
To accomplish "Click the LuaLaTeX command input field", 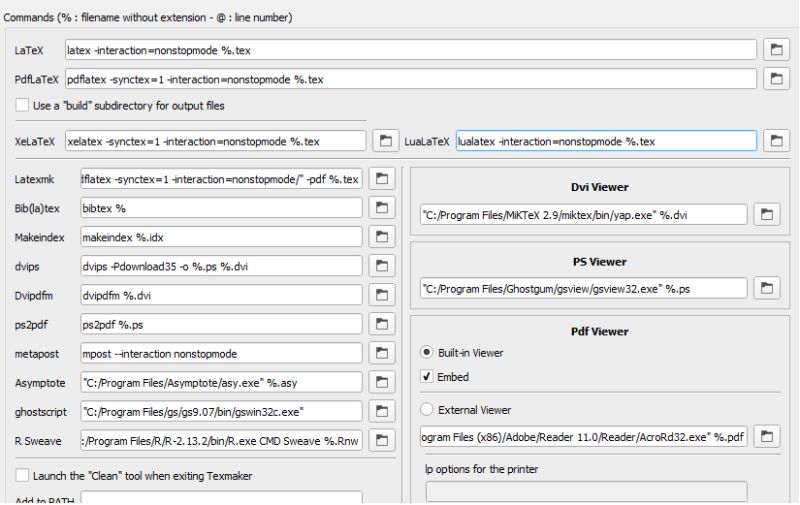I will (x=606, y=141).
